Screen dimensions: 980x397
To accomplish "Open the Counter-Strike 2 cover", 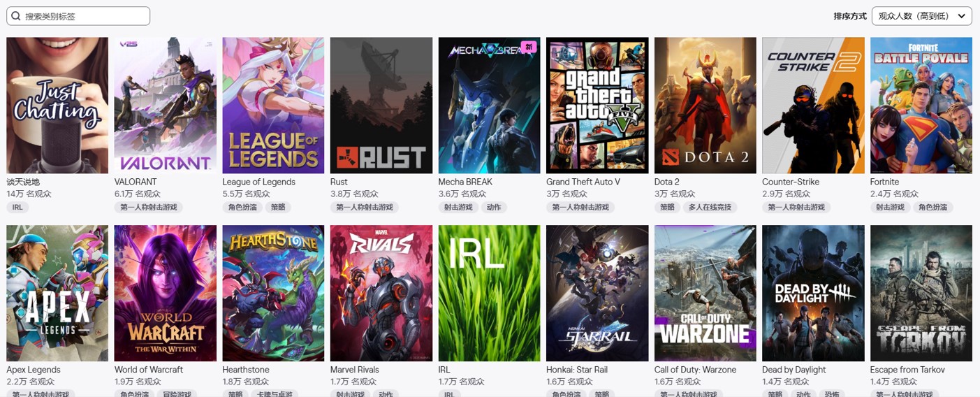I will point(813,106).
